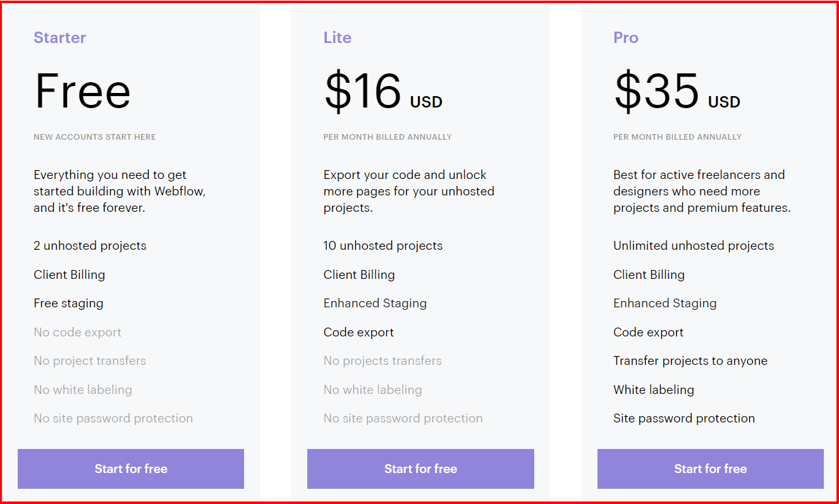This screenshot has width=839, height=504.
Task: Click the $16 USD price label
Action: tap(383, 91)
